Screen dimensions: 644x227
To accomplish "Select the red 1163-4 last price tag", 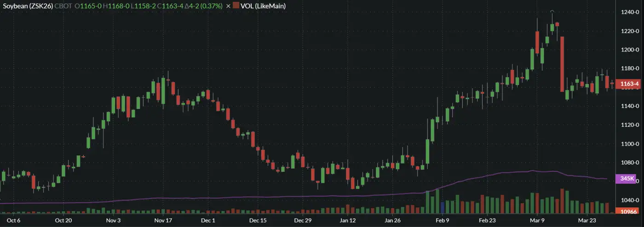I will pos(629,84).
